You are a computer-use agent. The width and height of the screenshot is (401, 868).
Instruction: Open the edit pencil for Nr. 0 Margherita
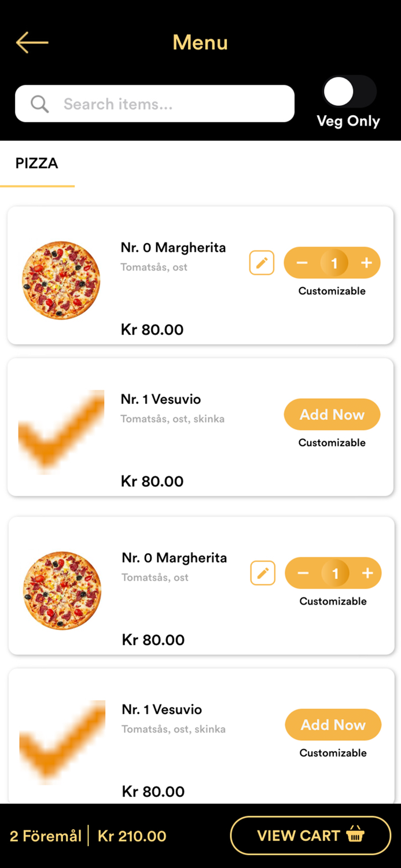point(262,263)
